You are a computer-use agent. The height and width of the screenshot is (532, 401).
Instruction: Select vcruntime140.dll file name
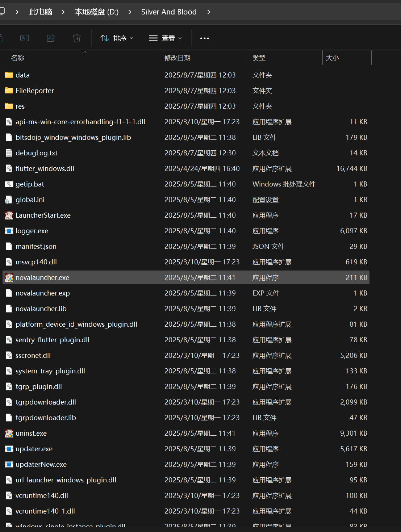(42, 495)
